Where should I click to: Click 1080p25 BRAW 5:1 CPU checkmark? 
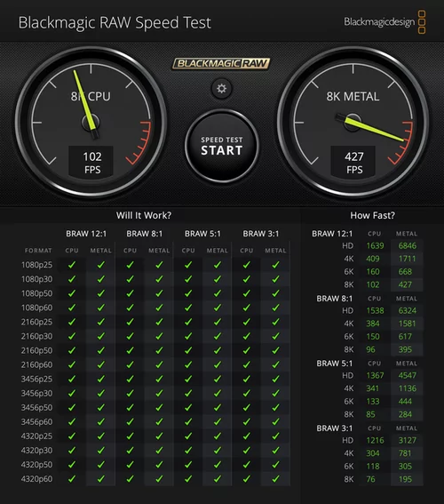188,265
